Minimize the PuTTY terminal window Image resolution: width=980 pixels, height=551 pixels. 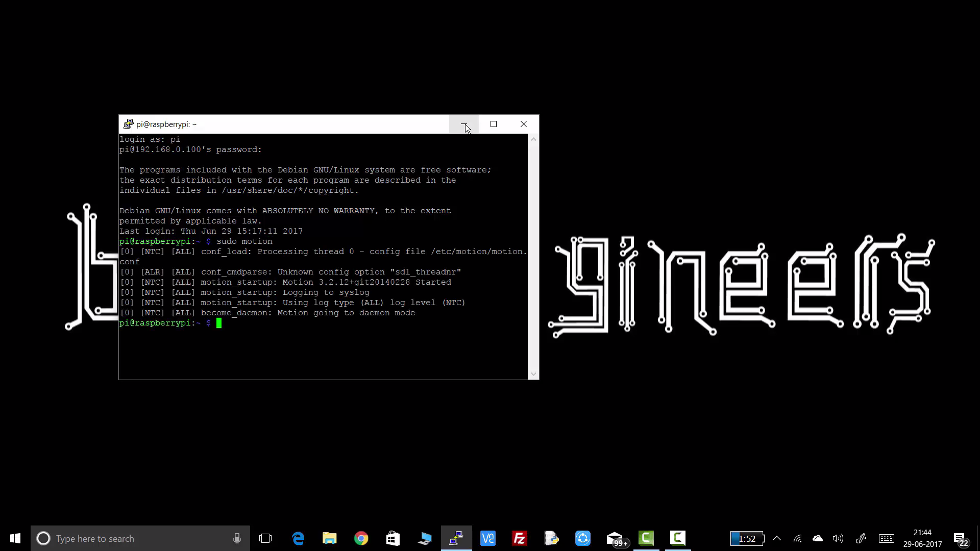point(464,124)
